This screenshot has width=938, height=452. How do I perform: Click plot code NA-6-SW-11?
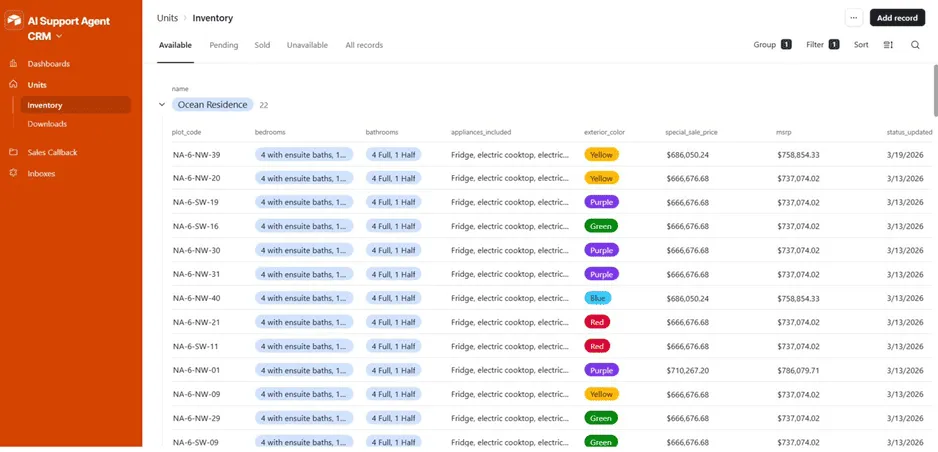pyautogui.click(x=196, y=346)
